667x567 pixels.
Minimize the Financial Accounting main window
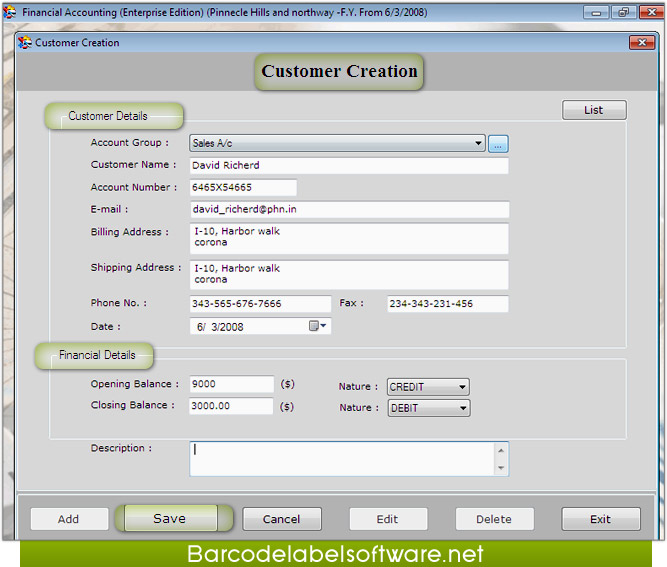(596, 13)
